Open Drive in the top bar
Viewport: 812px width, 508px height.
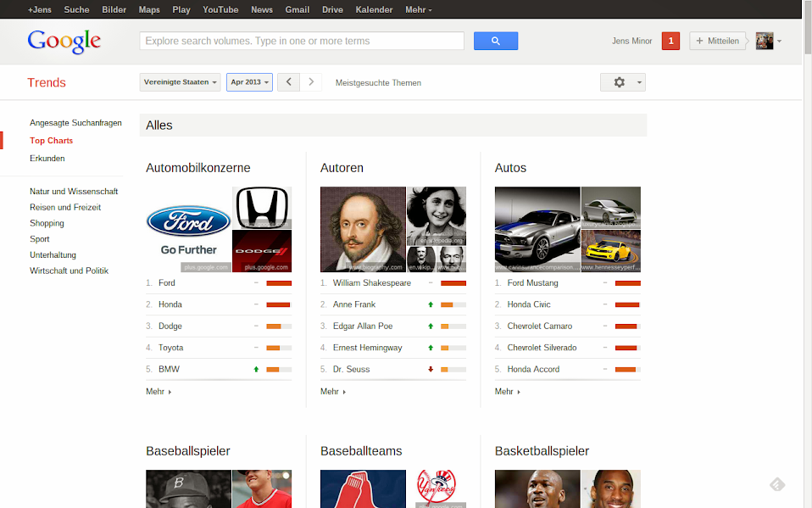coord(332,9)
